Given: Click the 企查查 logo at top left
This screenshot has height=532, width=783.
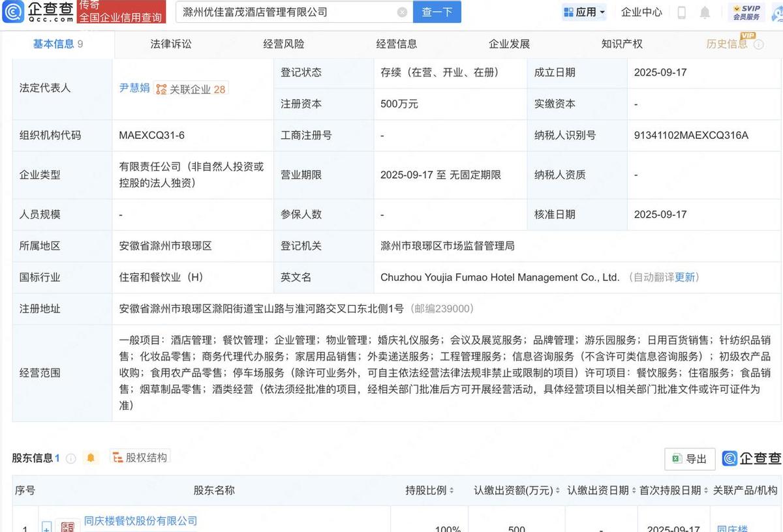Looking at the screenshot, I should tap(38, 12).
